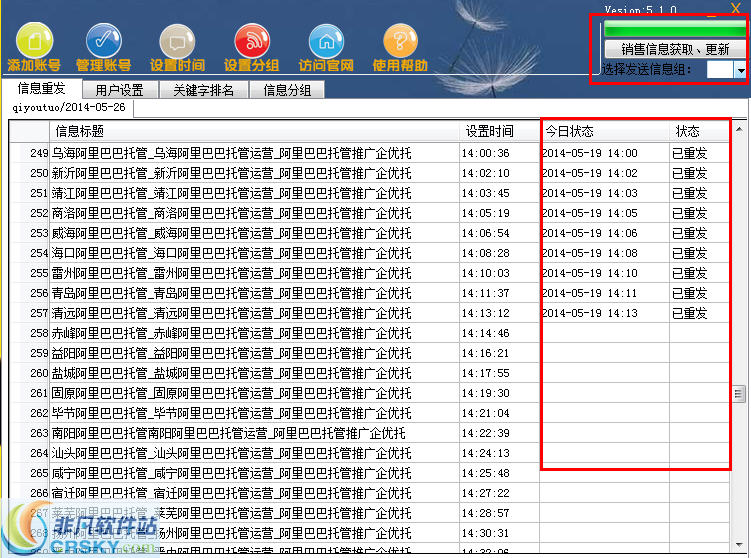This screenshot has width=751, height=558.
Task: Open the 访问官网 official website icon
Action: (x=326, y=47)
